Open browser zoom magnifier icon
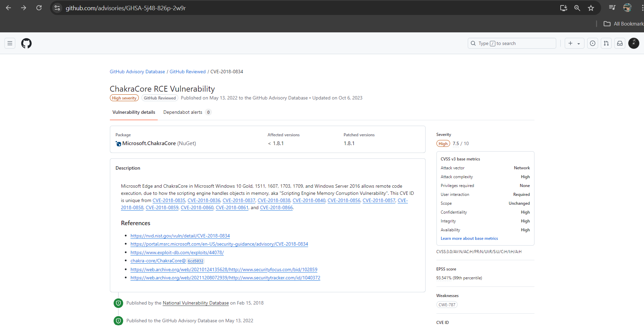 577,8
